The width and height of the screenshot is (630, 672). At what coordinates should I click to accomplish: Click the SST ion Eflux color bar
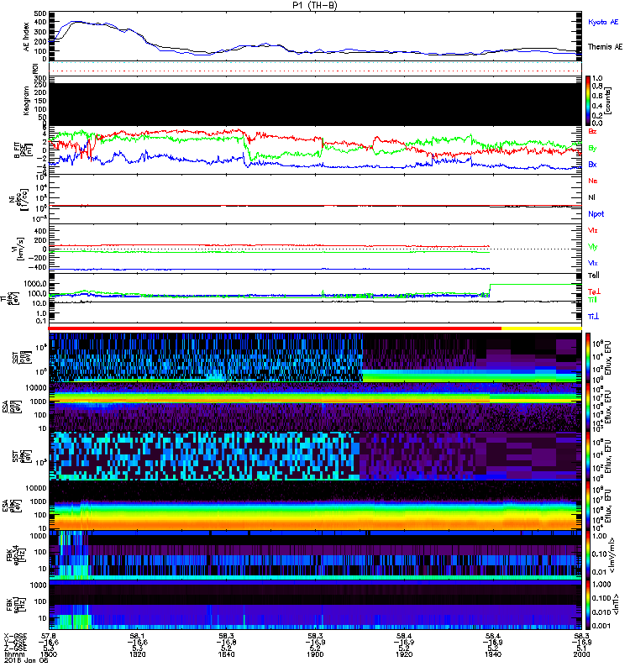coord(588,358)
